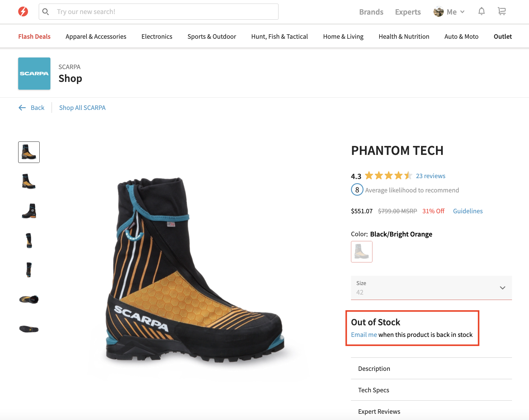This screenshot has height=420, width=529.
Task: Select the Black/Bright Orange color swatch
Action: [361, 252]
